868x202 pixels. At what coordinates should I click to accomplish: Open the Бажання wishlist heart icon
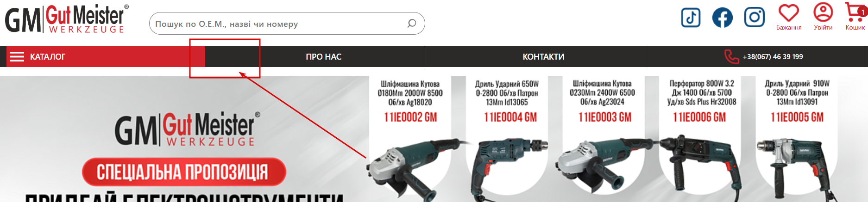click(789, 13)
